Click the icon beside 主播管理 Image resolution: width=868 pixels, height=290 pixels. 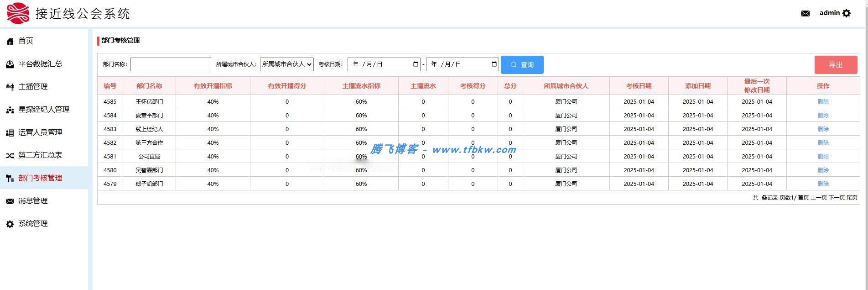coord(10,87)
